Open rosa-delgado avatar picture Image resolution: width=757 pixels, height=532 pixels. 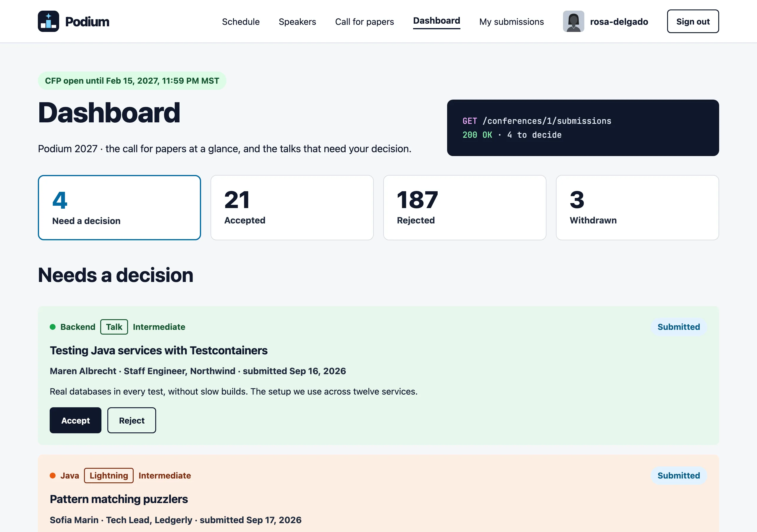click(x=573, y=21)
